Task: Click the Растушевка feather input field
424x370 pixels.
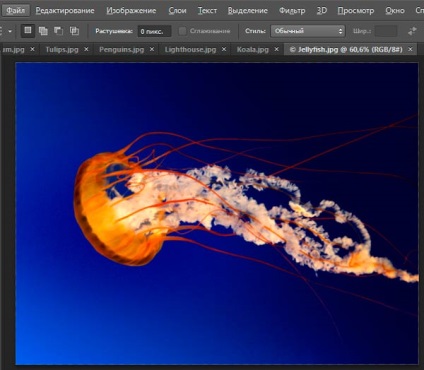Action: (154, 31)
